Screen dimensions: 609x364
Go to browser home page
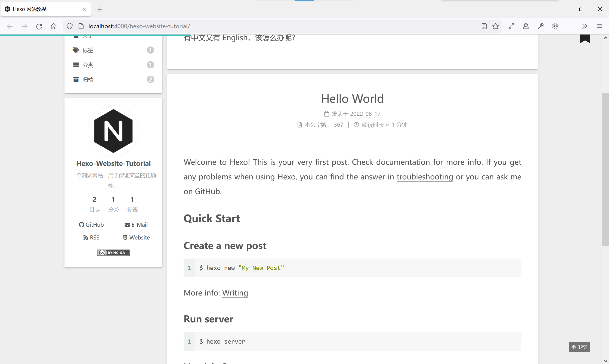(x=54, y=26)
